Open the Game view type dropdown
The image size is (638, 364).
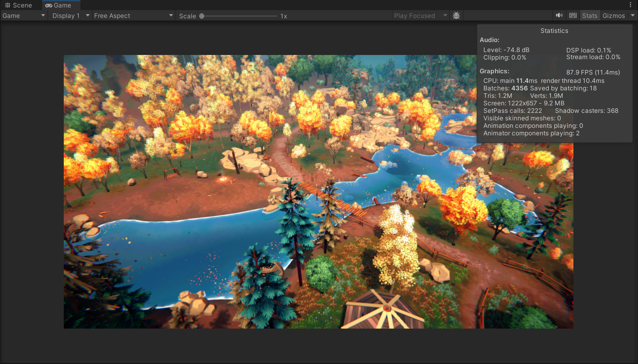coord(23,16)
